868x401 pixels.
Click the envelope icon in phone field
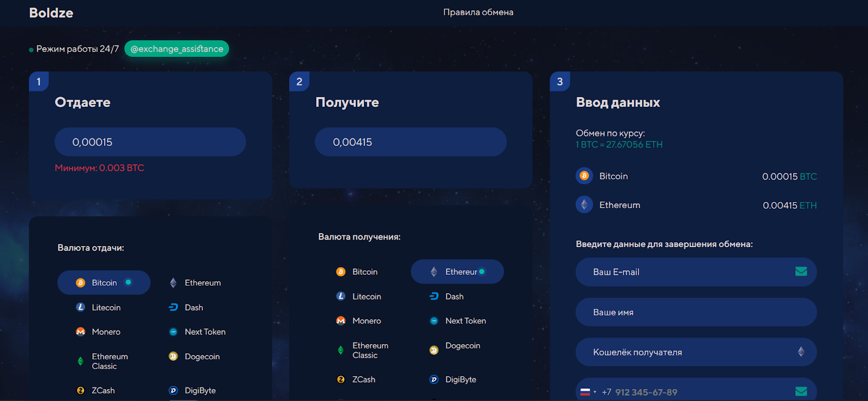tap(801, 391)
